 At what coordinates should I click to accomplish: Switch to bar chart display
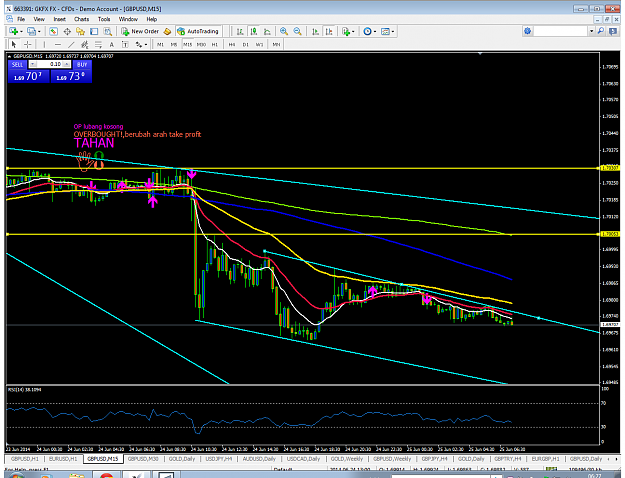(240, 31)
